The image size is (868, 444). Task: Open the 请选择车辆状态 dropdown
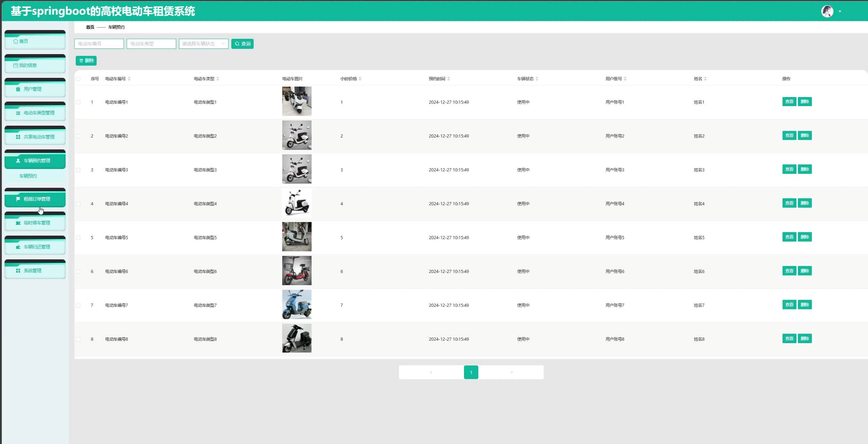[203, 44]
